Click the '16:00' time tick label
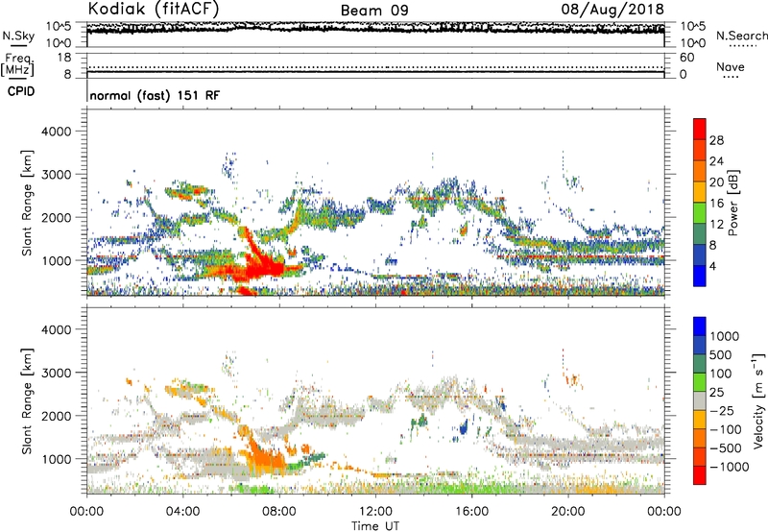 [x=471, y=512]
